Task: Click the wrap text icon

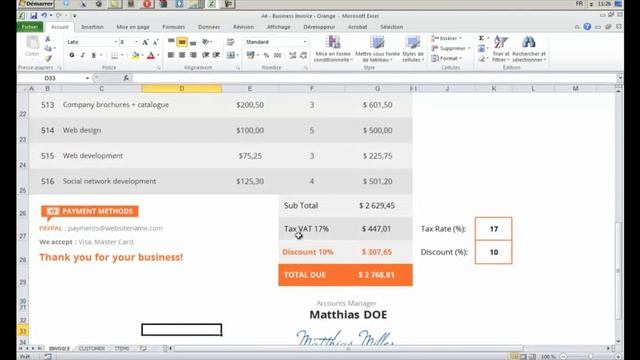Action: click(231, 42)
